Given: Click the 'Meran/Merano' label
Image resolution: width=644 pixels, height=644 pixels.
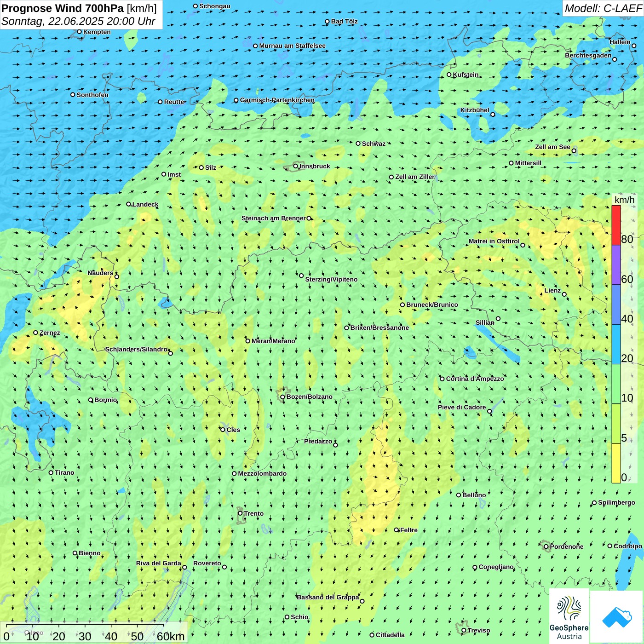Looking at the screenshot, I should point(273,341).
